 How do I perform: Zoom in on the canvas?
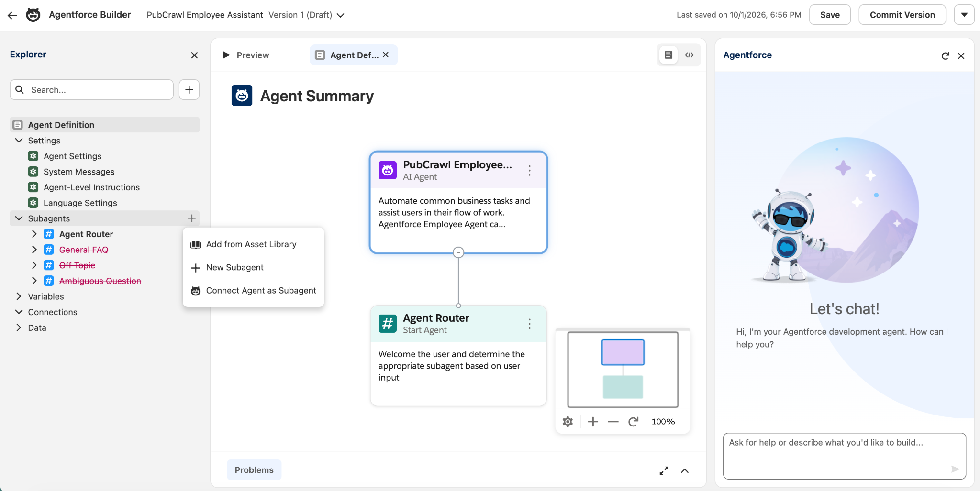point(593,422)
